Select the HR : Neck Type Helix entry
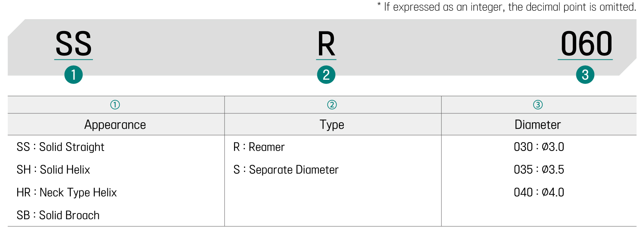 pos(67,192)
